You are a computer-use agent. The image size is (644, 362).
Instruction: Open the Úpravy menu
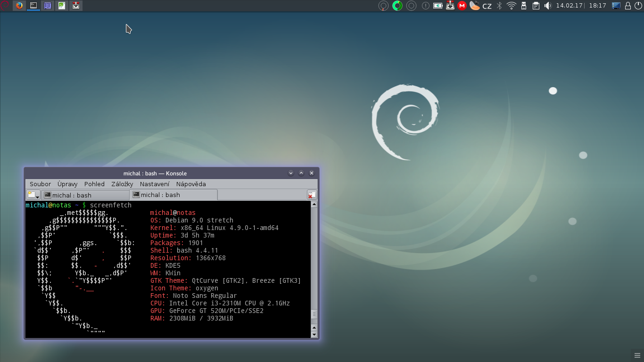67,184
